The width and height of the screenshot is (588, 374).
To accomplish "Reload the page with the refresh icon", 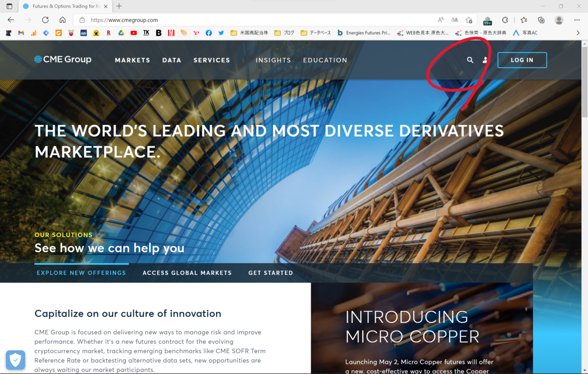I will pos(45,20).
